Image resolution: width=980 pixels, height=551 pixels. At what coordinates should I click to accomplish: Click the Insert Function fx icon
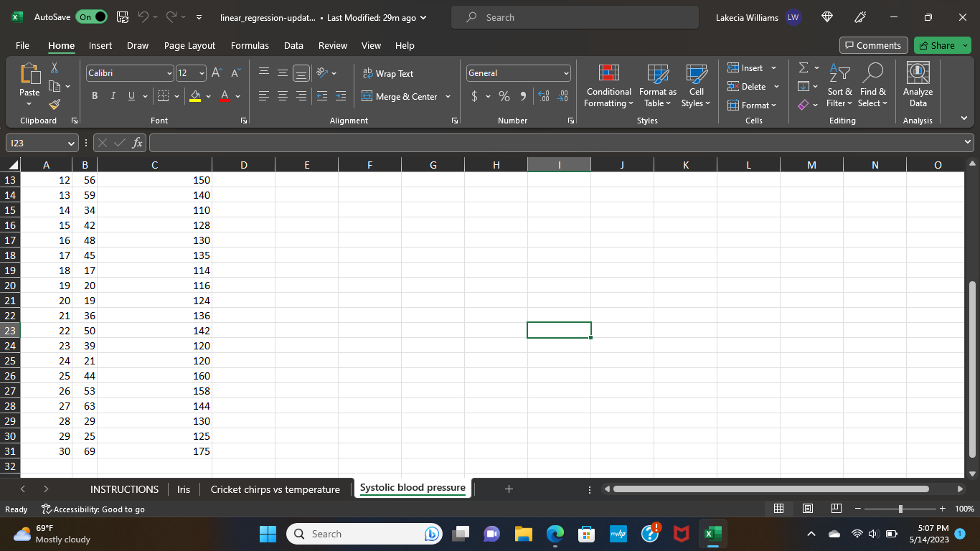[x=138, y=143]
